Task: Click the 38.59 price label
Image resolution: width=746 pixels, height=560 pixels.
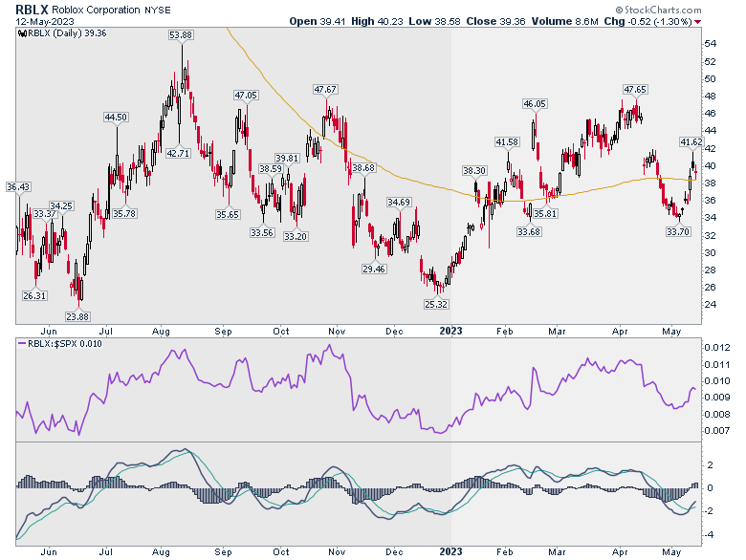Action: tap(271, 169)
